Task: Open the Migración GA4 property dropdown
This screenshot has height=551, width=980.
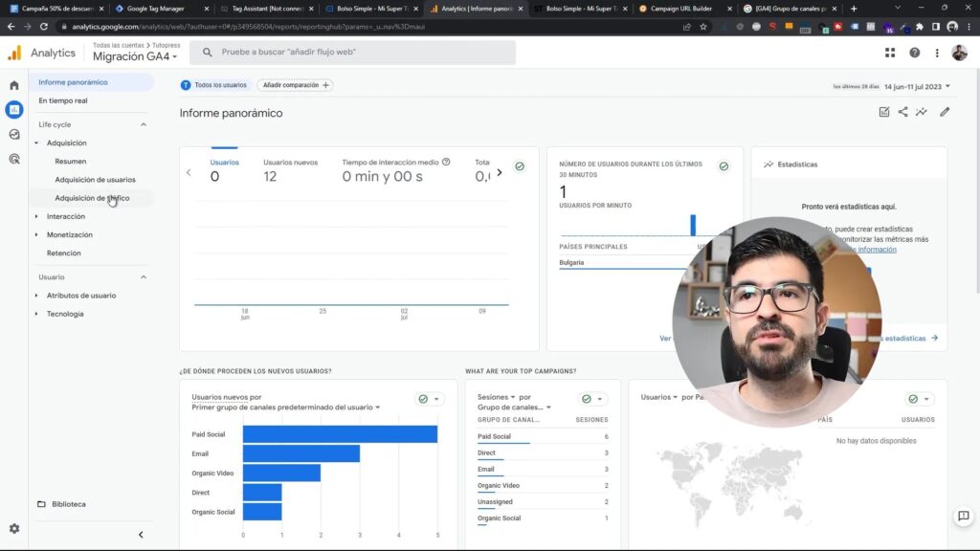Action: click(135, 56)
